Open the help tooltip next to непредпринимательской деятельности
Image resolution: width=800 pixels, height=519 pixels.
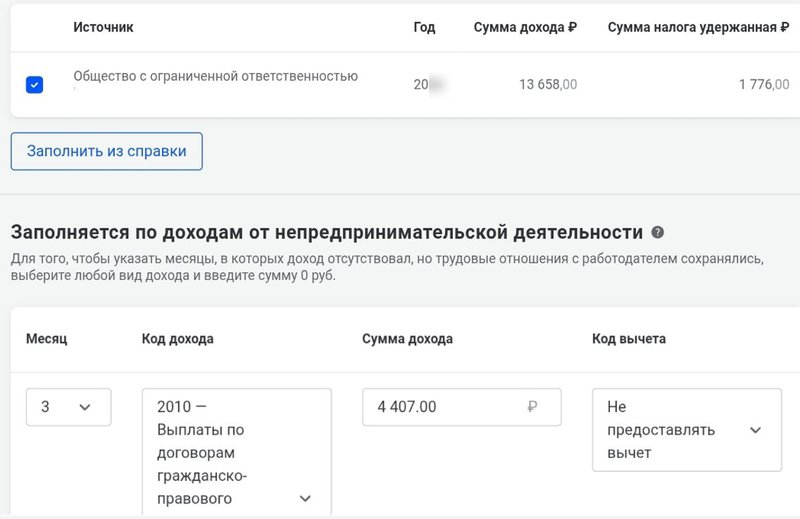coord(658,232)
